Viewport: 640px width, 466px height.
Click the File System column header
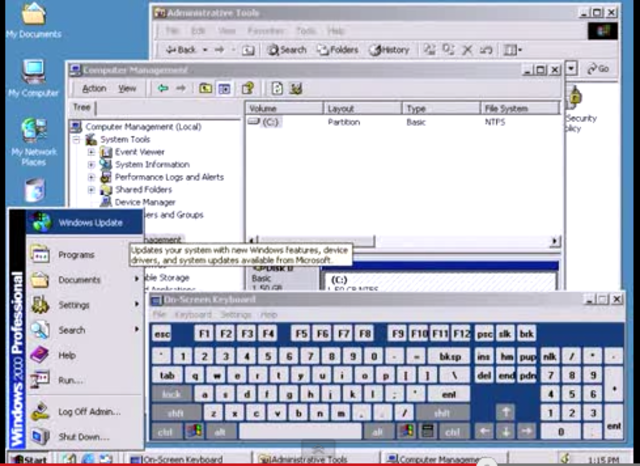(519, 109)
